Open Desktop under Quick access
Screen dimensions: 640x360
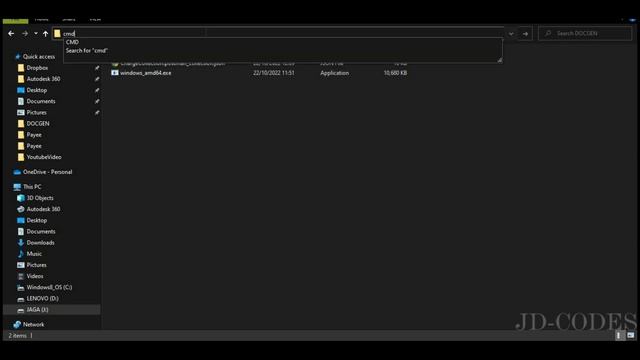[x=36, y=90]
